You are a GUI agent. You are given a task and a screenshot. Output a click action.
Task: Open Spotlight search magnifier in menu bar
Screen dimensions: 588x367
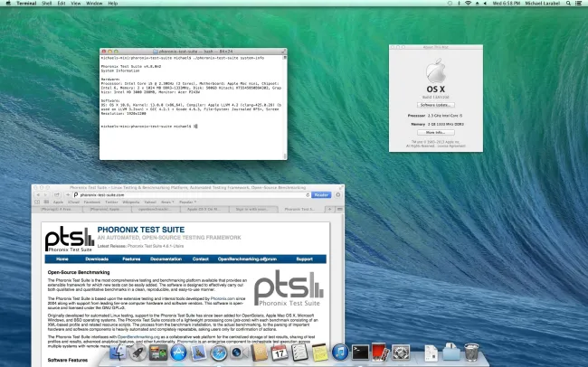[x=568, y=3]
